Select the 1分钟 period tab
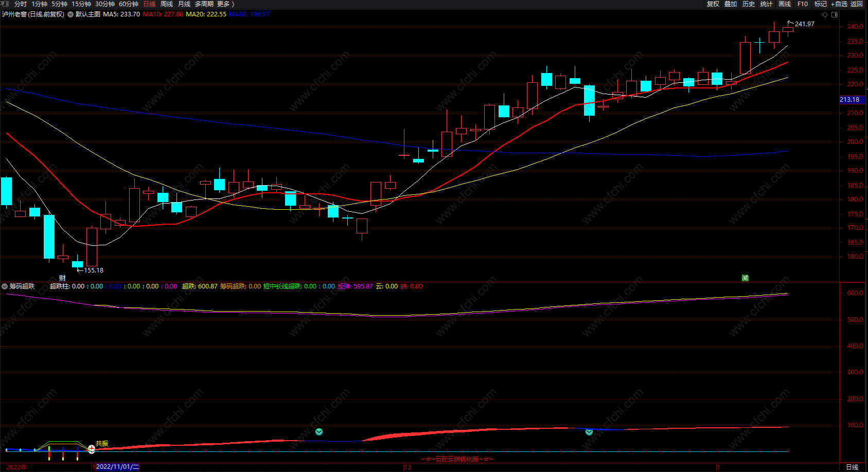The height and width of the screenshot is (472, 868). [40, 4]
